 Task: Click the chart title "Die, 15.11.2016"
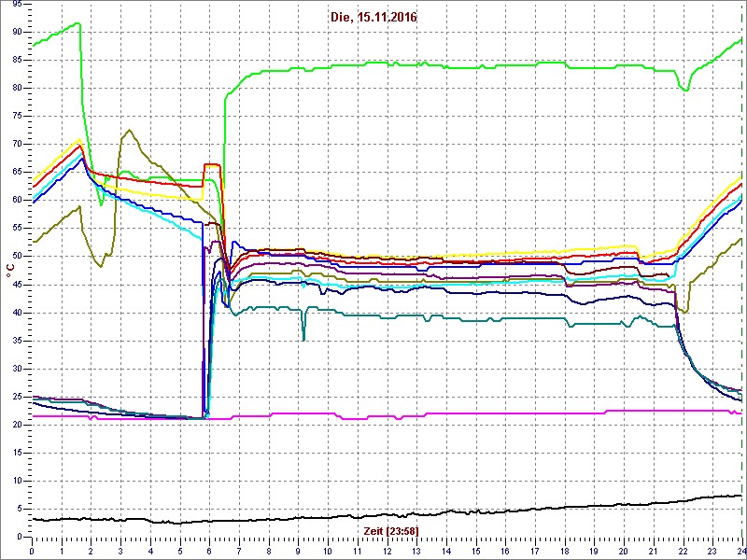373,16
